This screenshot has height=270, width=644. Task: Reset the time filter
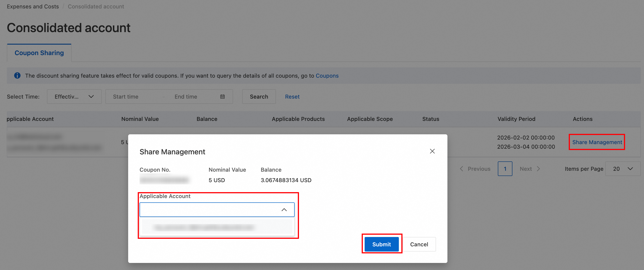click(292, 97)
